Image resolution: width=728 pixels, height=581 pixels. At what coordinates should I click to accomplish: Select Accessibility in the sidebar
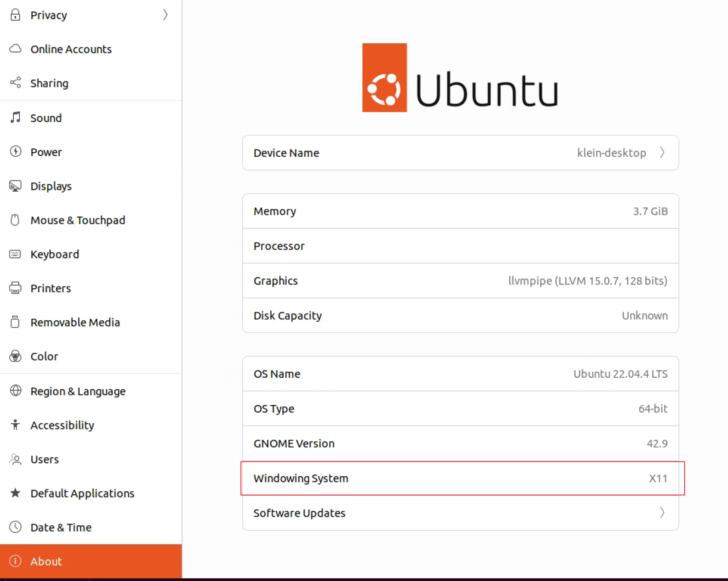91,425
